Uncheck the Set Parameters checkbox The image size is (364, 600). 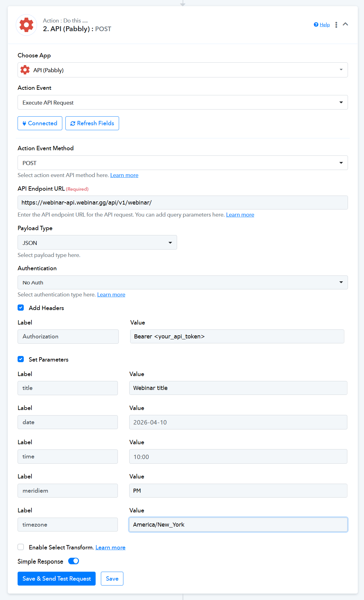tap(21, 359)
